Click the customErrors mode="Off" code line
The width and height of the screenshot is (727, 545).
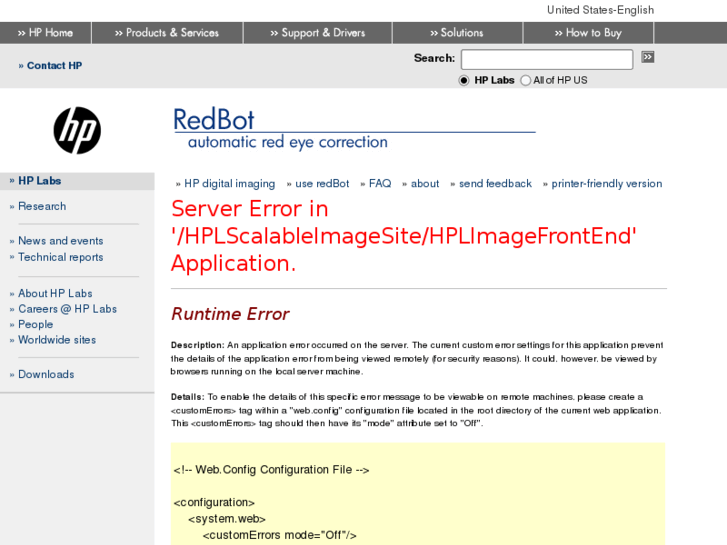(x=280, y=535)
